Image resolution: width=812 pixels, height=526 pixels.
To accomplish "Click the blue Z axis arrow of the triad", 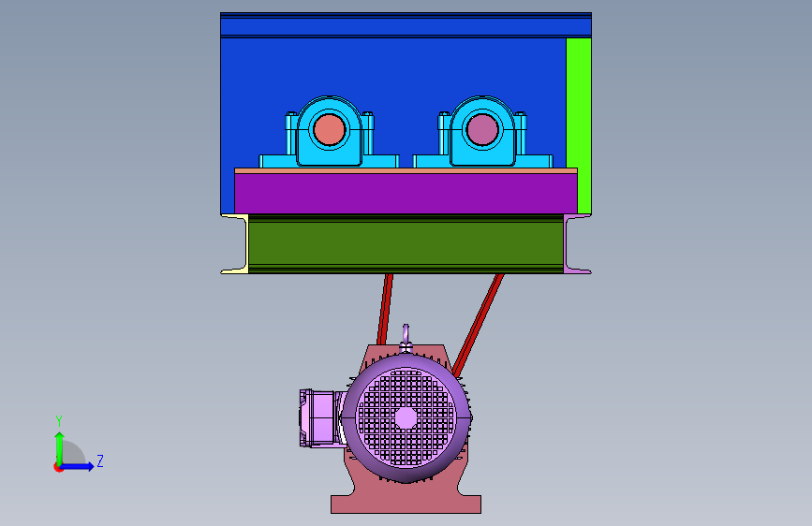I will point(78,466).
